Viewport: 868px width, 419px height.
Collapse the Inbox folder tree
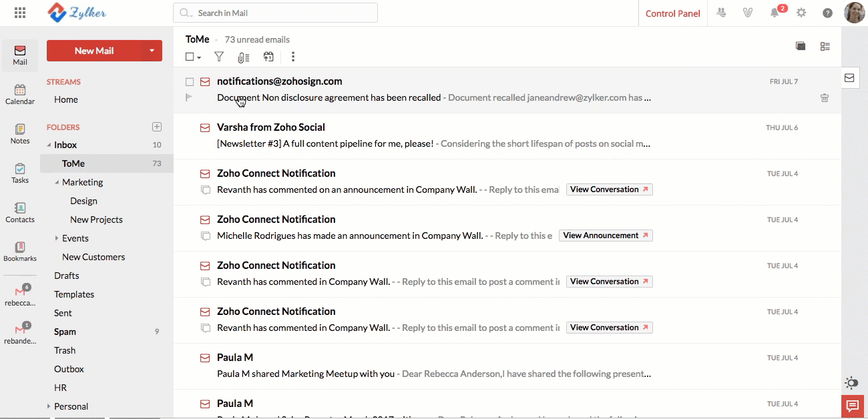(49, 145)
